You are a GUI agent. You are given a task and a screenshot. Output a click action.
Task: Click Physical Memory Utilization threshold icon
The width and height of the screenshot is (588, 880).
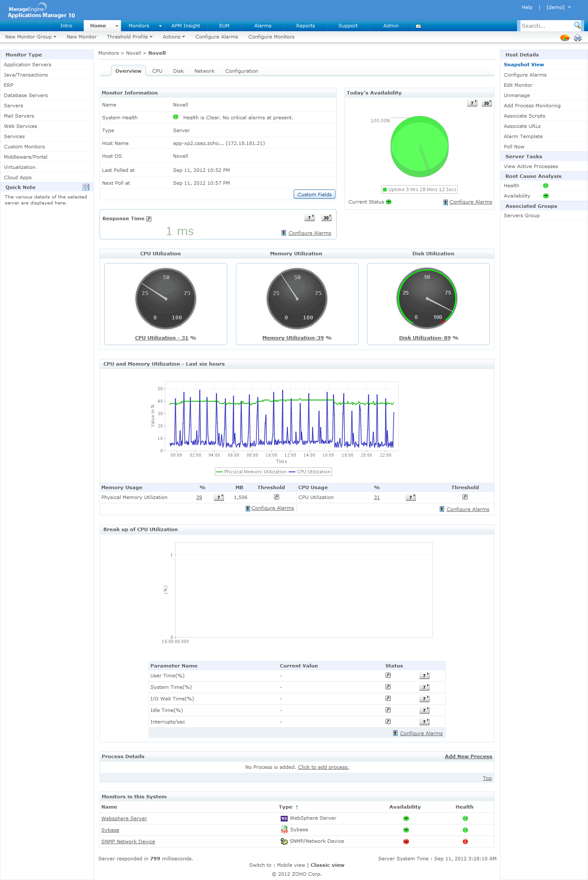pyautogui.click(x=276, y=497)
